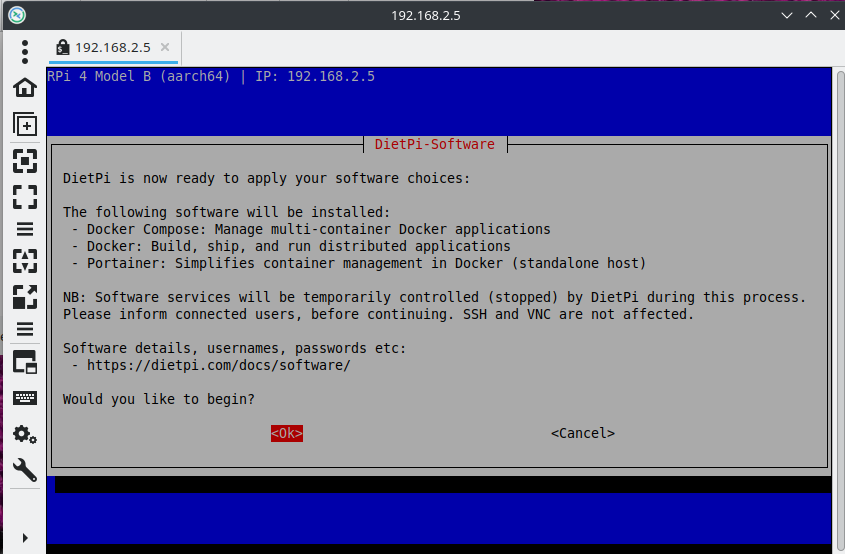Toggle scaled mode with the expand-arrow icon

pyautogui.click(x=25, y=297)
